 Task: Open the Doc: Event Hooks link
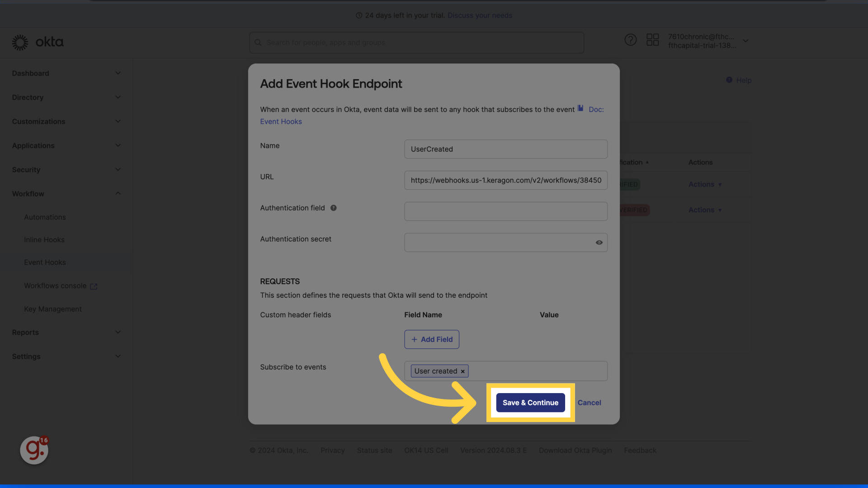tap(281, 122)
